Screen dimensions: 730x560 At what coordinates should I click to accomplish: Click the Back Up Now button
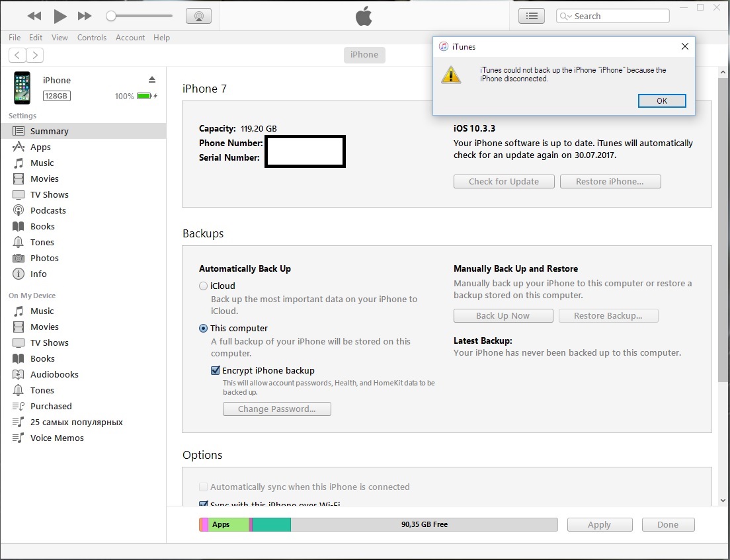click(503, 315)
